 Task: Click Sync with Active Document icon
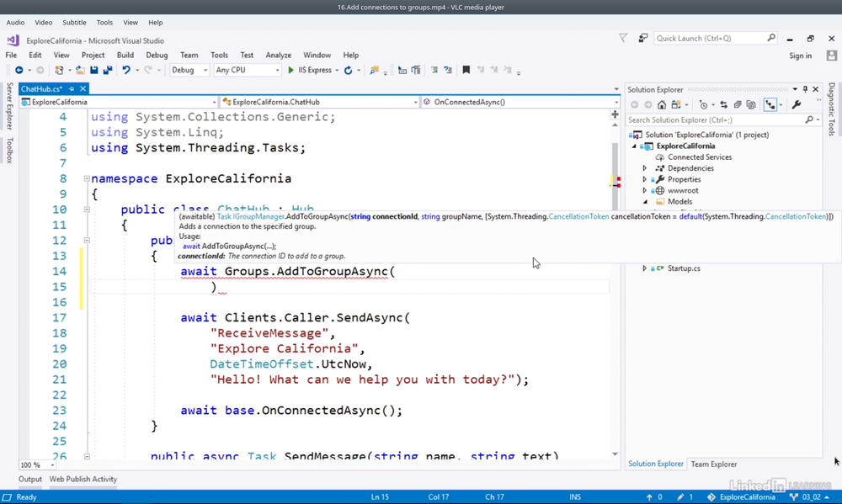(724, 104)
